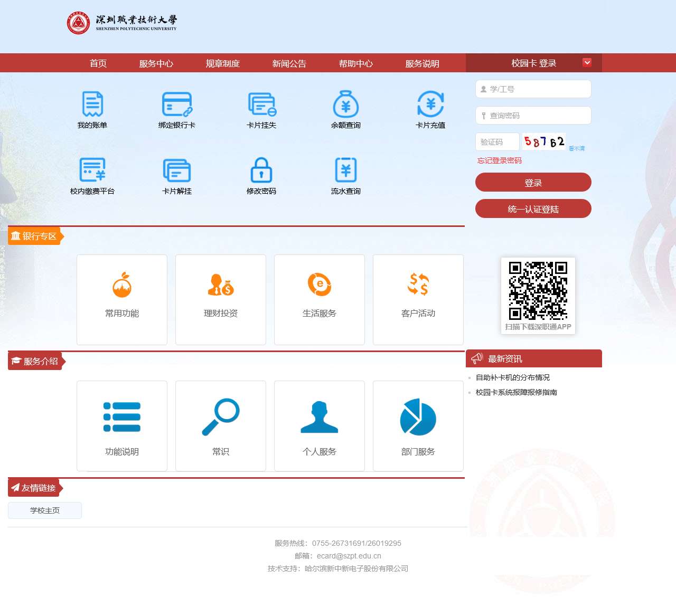The image size is (676, 616).
Task: Click the email text ecard@szpt.edu.cn
Action: click(349, 556)
